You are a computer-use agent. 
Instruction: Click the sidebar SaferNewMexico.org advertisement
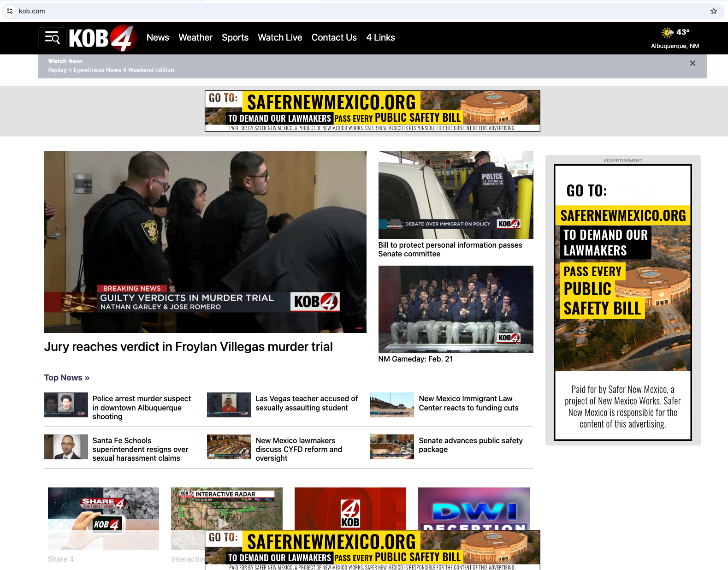(623, 303)
